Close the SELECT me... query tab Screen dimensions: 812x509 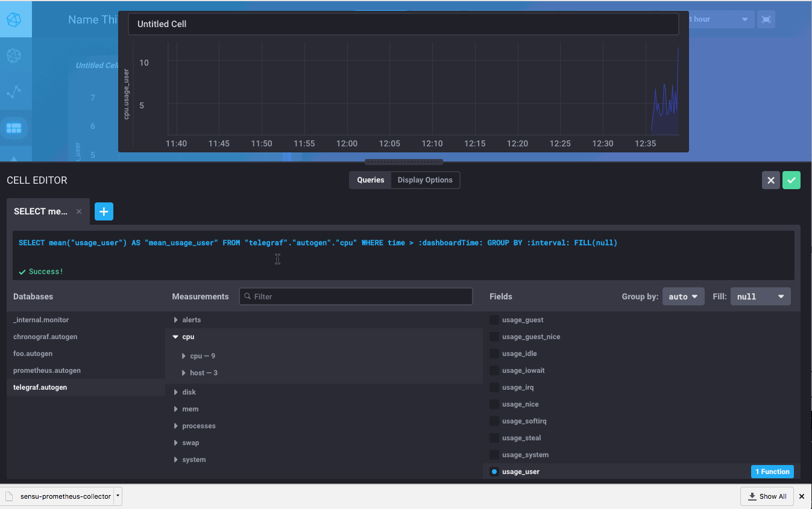79,211
